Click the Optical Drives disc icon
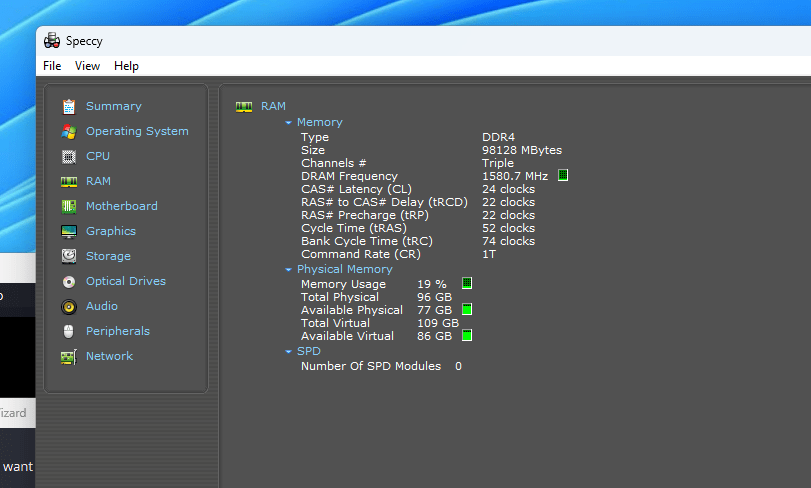The width and height of the screenshot is (811, 488). [x=69, y=281]
